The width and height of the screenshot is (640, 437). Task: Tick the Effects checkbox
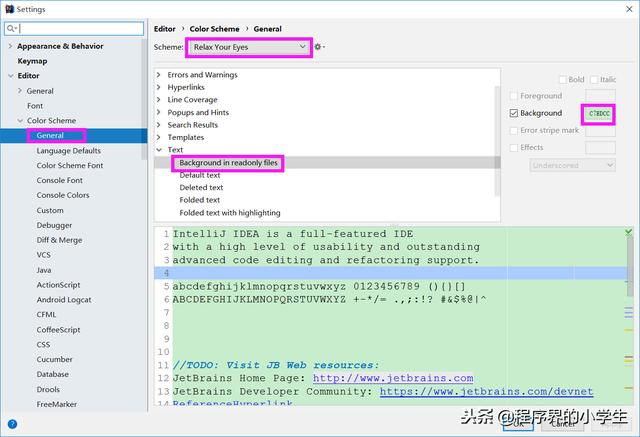[x=514, y=148]
